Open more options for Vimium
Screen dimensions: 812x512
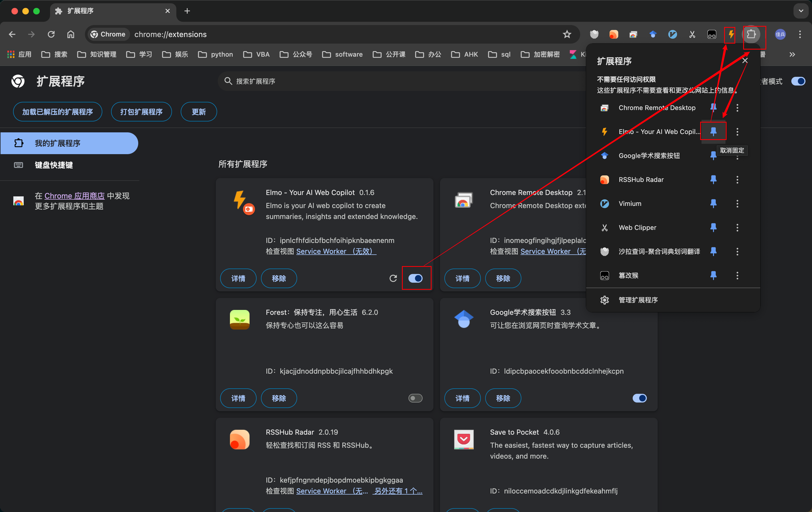737,203
